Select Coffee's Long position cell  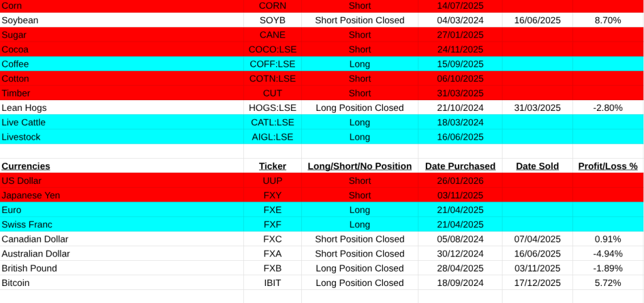click(360, 64)
